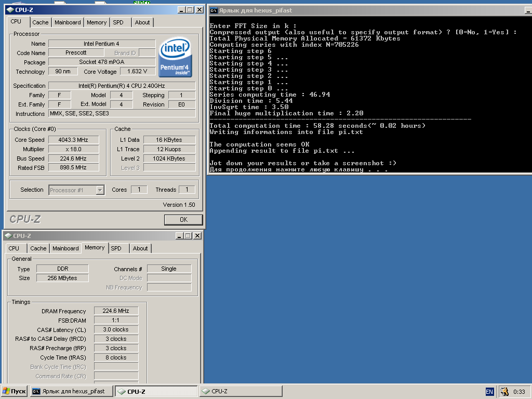Click the Instructions field listing MMX, SSE

122,113
